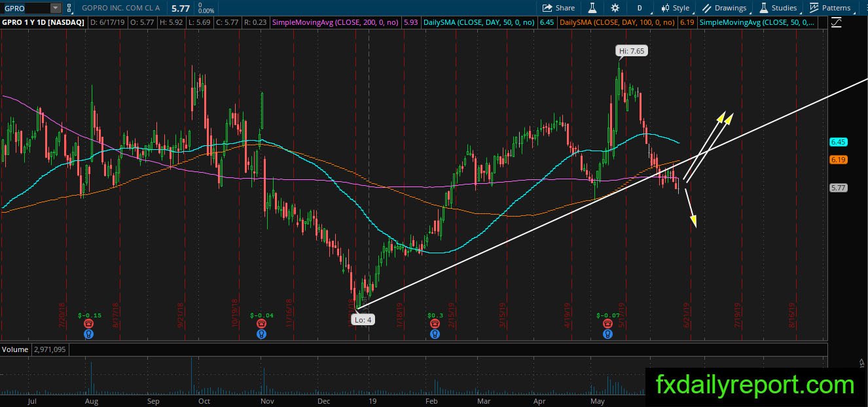Click the Nov label on the time axis
Image resolution: width=868 pixels, height=407 pixels.
(266, 401)
